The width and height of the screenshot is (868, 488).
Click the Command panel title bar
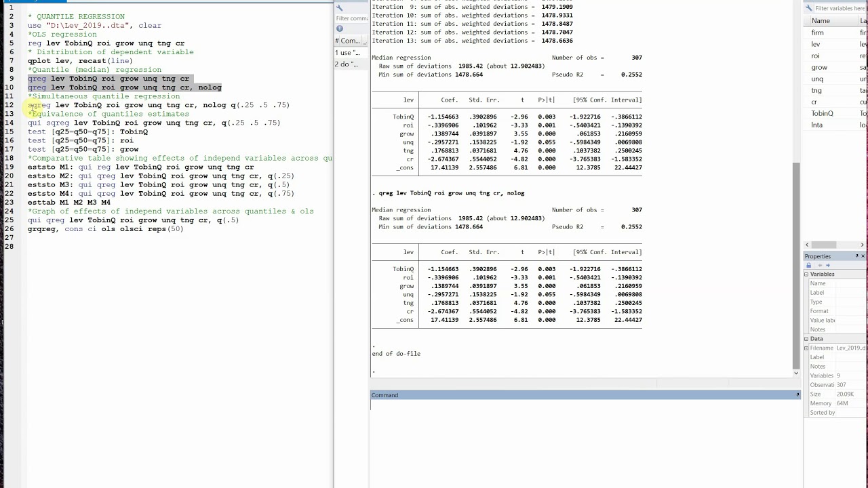pyautogui.click(x=585, y=394)
